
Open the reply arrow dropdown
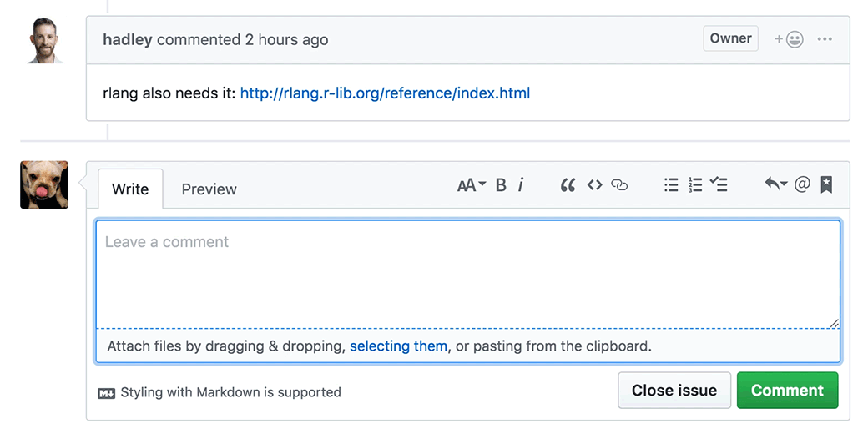point(775,185)
